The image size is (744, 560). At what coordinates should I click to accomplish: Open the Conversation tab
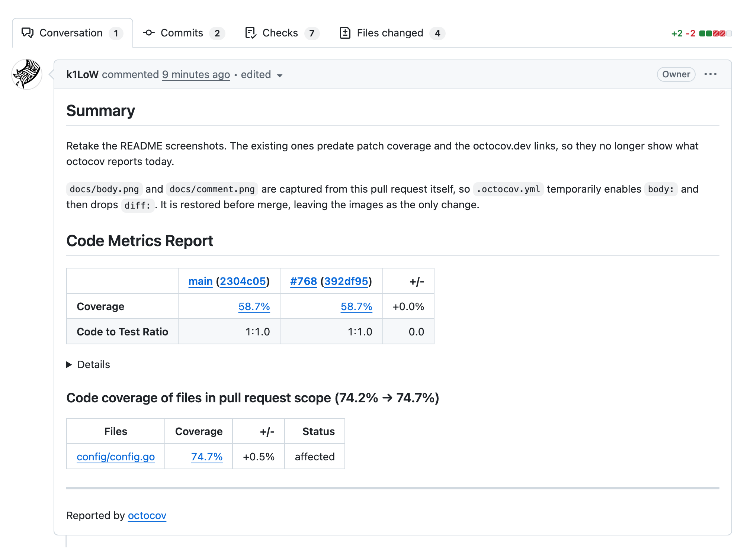click(72, 33)
